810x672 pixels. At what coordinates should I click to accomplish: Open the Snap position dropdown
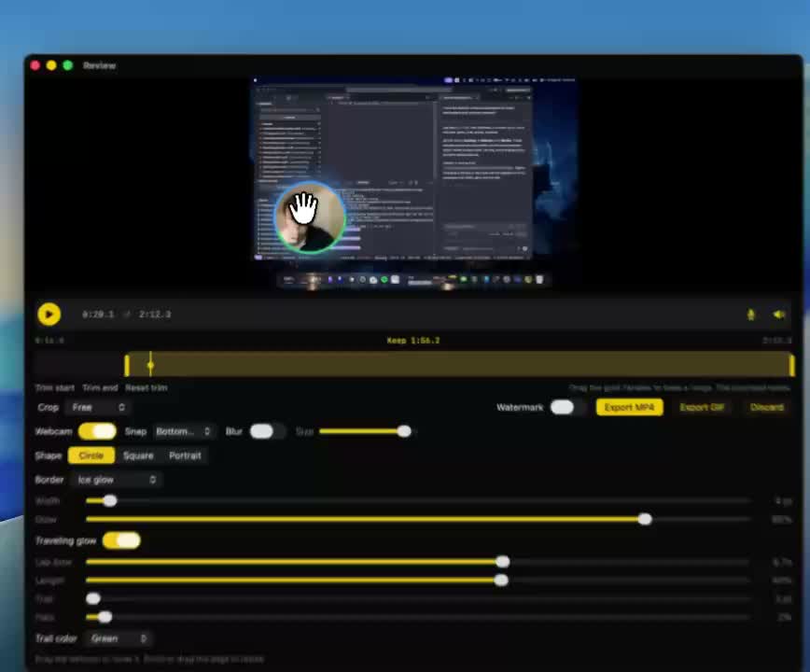(x=184, y=431)
